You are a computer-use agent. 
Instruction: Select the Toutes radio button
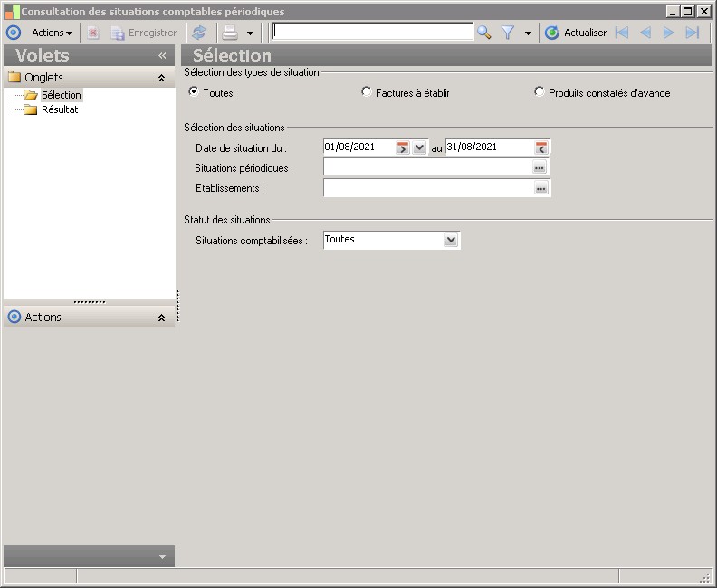coord(194,92)
